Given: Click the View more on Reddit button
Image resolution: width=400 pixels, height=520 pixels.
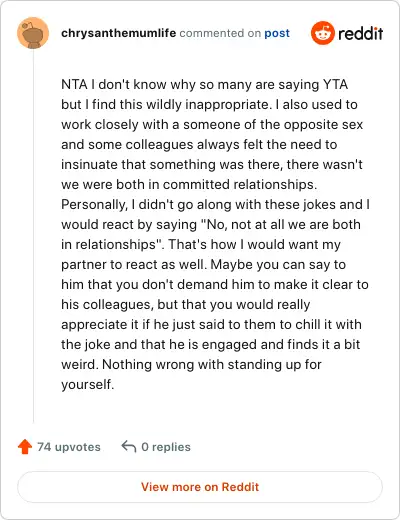Looking at the screenshot, I should coord(200,487).
